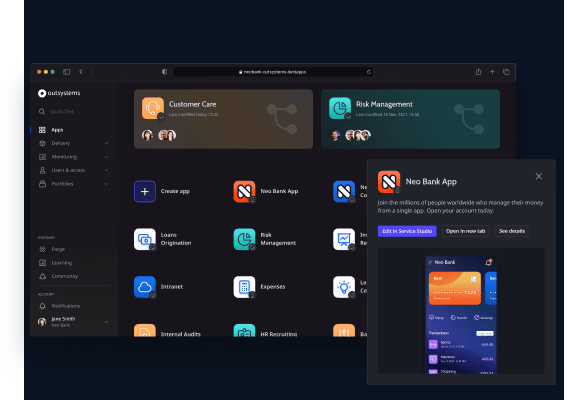This screenshot has height=400, width=567.
Task: Click the OutSystems logo in sidebar
Action: click(59, 93)
